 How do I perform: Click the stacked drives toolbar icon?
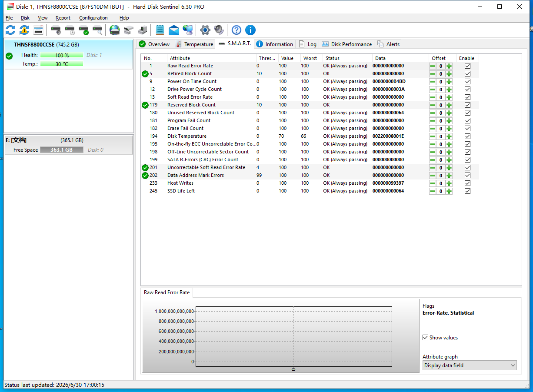(128, 30)
